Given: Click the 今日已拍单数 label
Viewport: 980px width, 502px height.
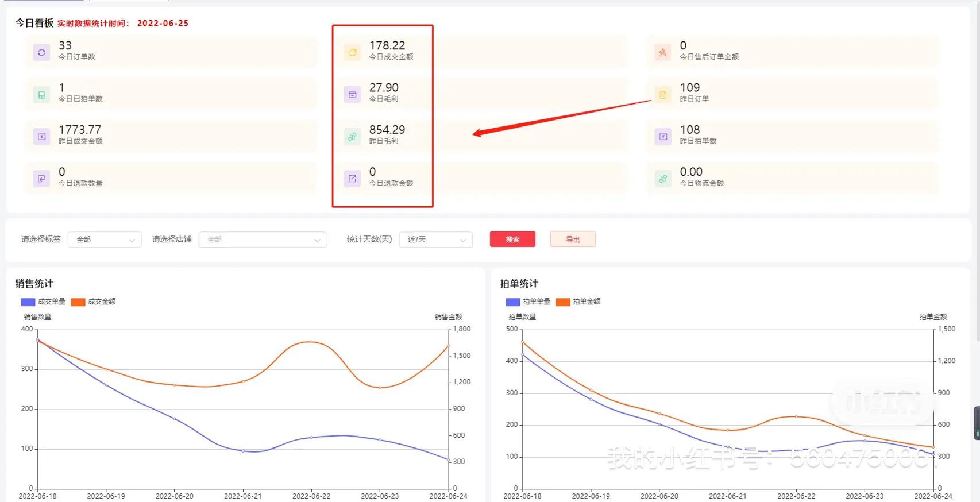Looking at the screenshot, I should tap(80, 99).
